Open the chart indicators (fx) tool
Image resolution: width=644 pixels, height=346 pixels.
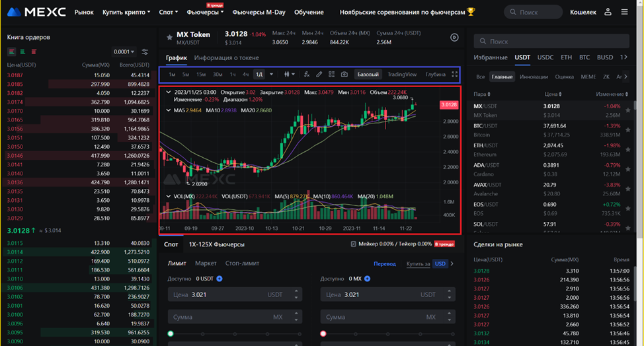(x=307, y=75)
